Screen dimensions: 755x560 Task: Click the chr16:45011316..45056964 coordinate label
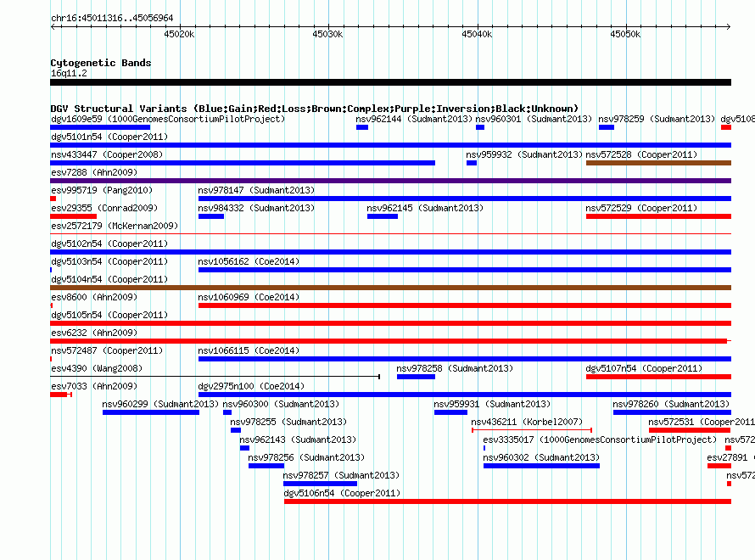[112, 18]
